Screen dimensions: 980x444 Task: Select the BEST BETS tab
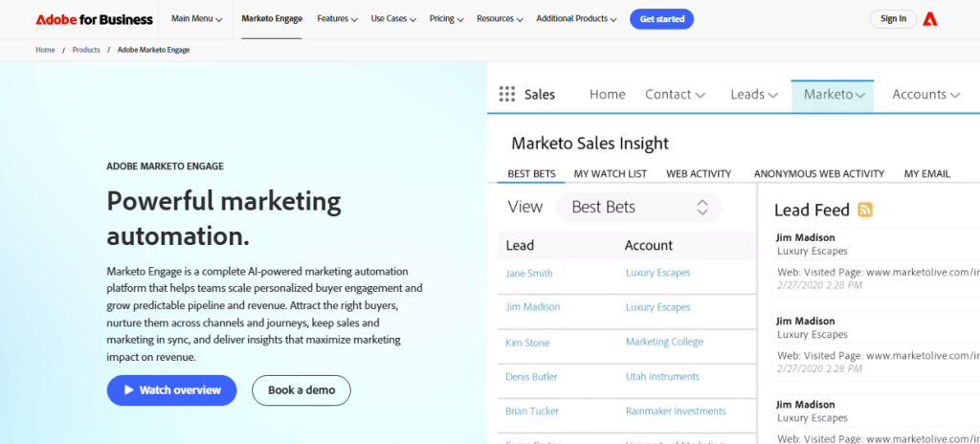click(531, 174)
